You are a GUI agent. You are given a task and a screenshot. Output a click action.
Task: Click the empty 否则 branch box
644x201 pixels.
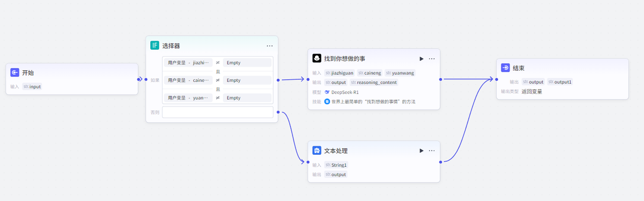click(217, 112)
